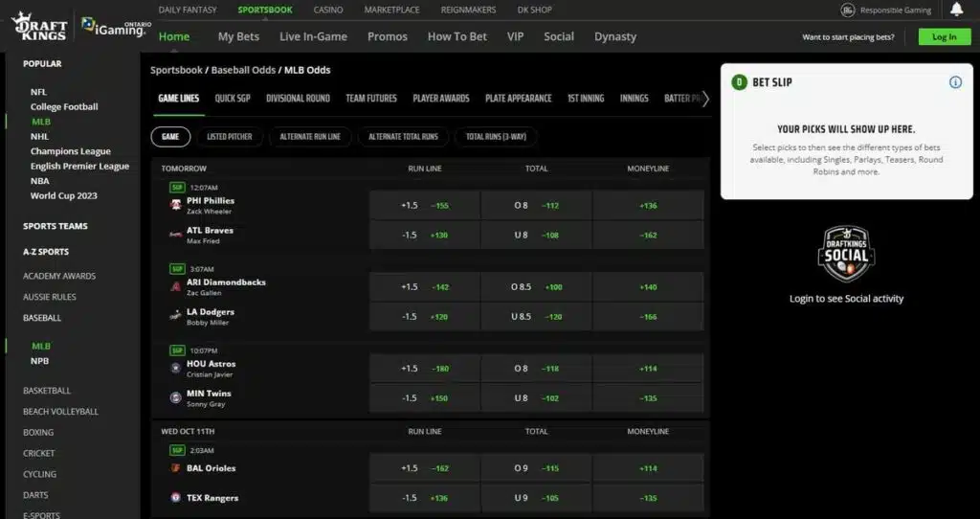The image size is (980, 519).
Task: Expand Basketball in A-Z Sports
Action: (47, 390)
